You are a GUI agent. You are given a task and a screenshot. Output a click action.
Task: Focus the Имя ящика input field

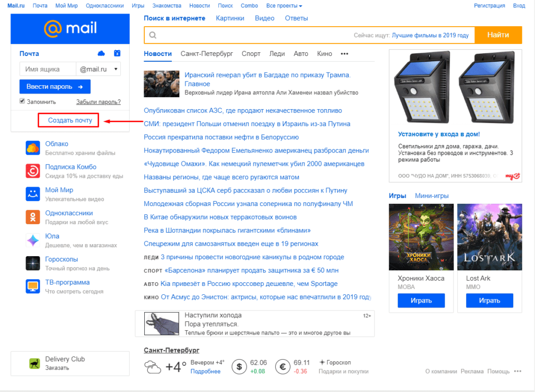pos(48,69)
